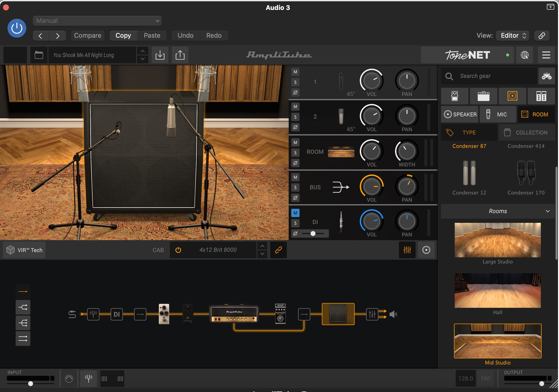Image resolution: width=559 pixels, height=392 pixels.
Task: Mute the ROOM channel
Action: click(295, 142)
